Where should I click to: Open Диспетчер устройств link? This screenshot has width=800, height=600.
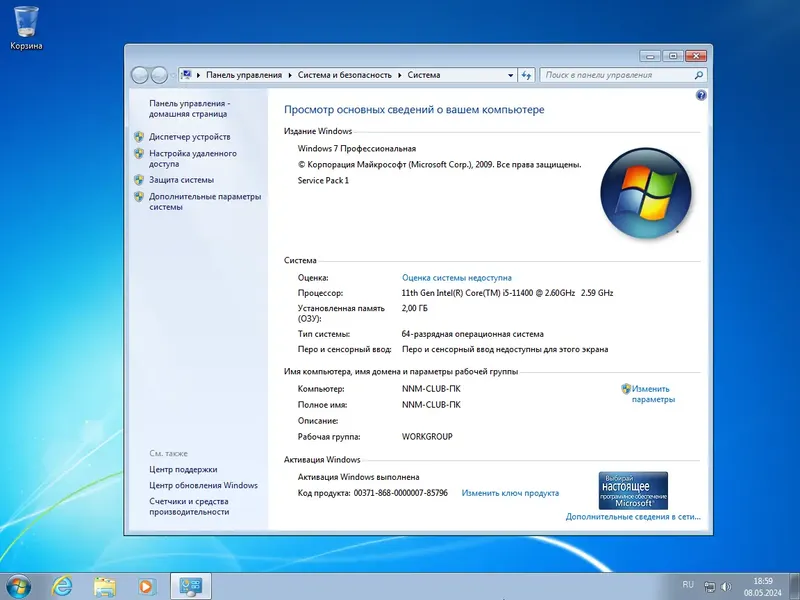(x=189, y=137)
